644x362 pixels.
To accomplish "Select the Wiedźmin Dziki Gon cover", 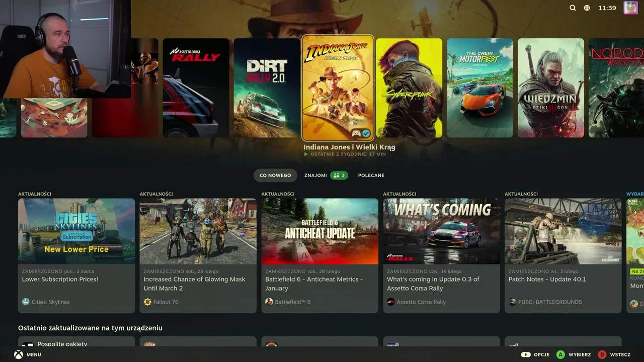I will click(x=551, y=88).
